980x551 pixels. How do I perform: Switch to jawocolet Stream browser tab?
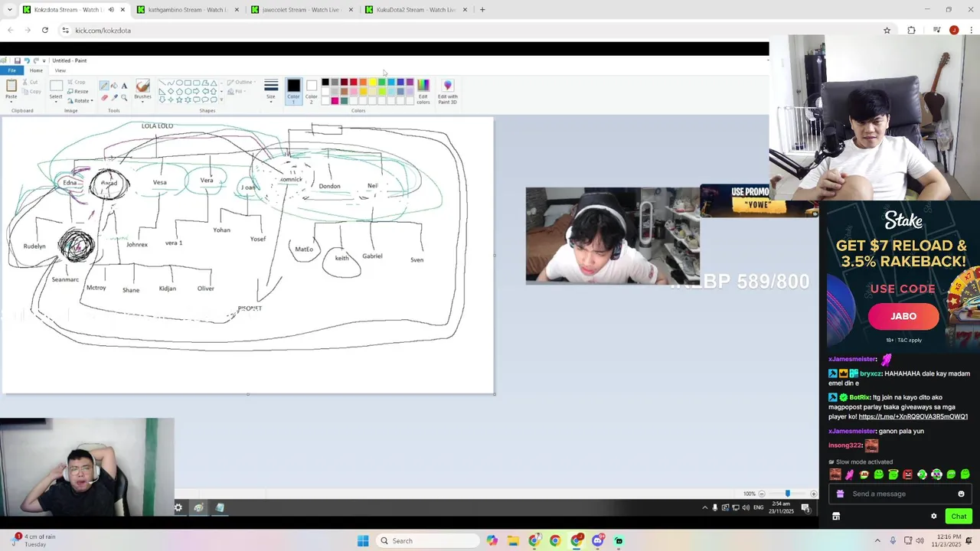[x=302, y=10]
